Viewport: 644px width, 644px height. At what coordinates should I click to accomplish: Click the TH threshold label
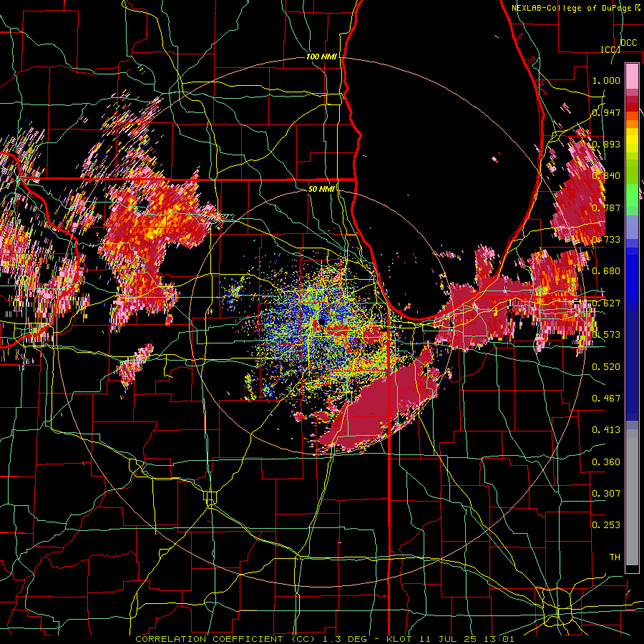[615, 557]
